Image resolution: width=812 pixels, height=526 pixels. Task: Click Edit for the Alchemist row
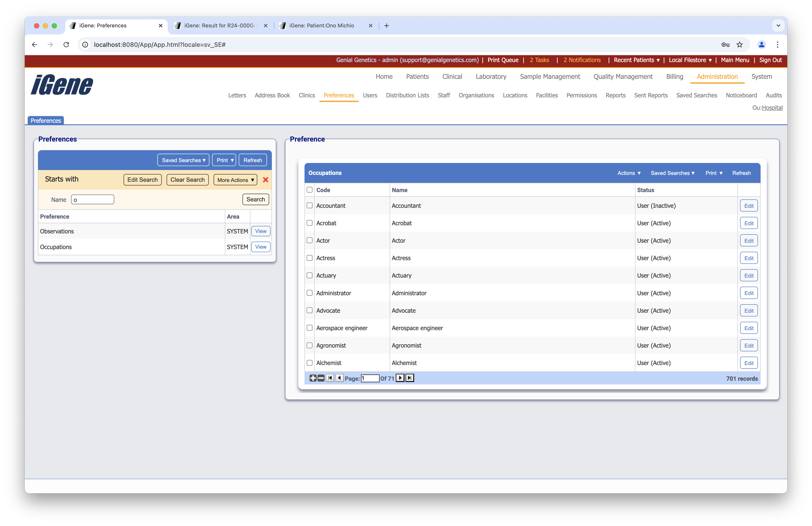pos(748,363)
